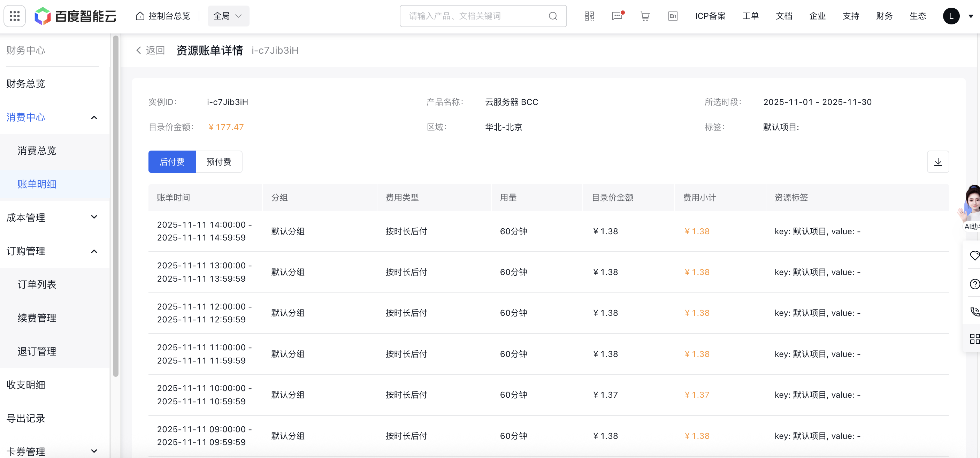
Task: Open 工单 in the top bar
Action: pos(750,16)
